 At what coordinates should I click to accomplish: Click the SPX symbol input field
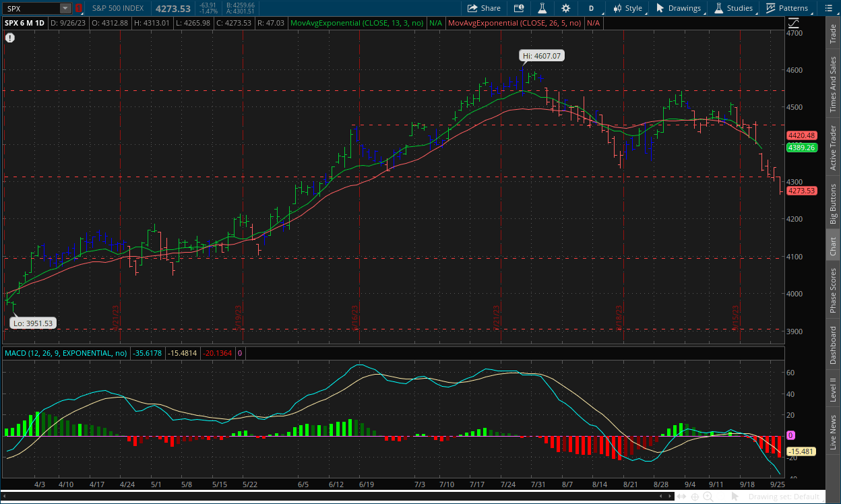click(31, 8)
